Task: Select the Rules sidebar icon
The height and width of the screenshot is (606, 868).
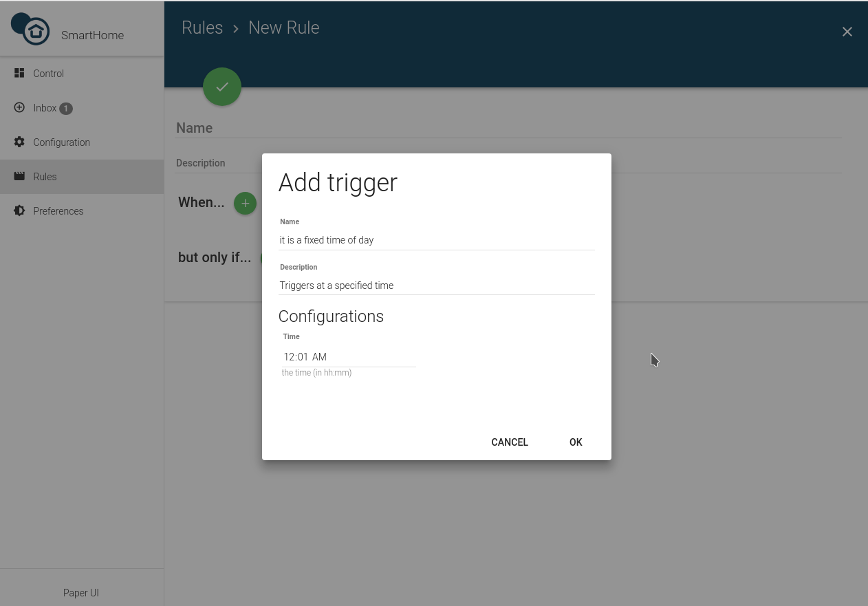Action: click(x=19, y=176)
